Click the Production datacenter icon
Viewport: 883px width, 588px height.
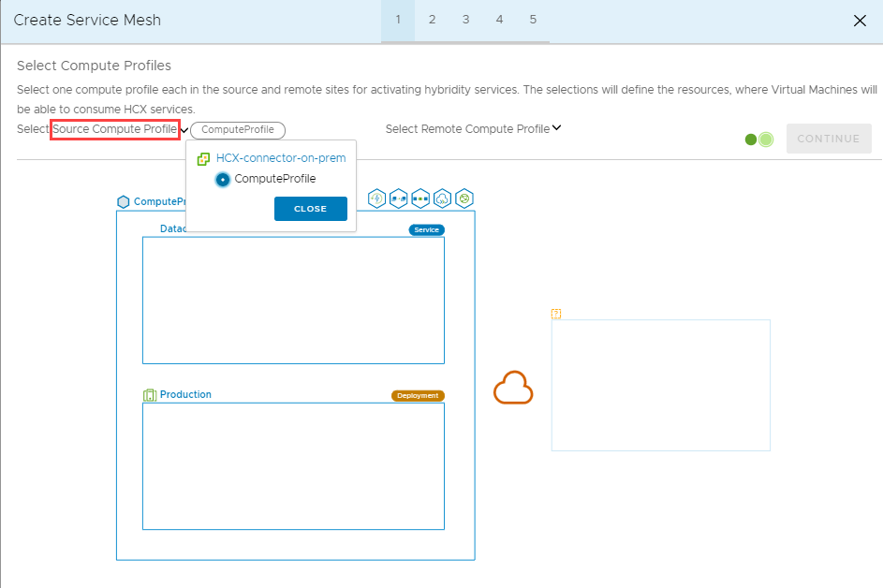pyautogui.click(x=150, y=394)
